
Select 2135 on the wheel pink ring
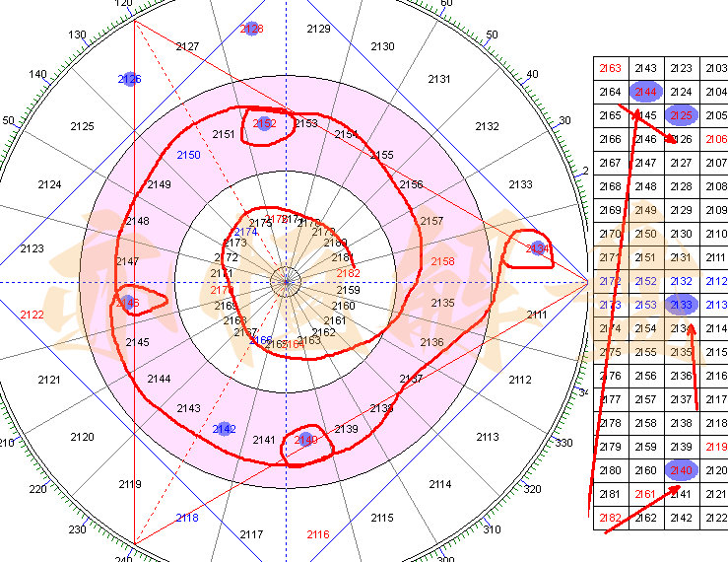tap(443, 303)
